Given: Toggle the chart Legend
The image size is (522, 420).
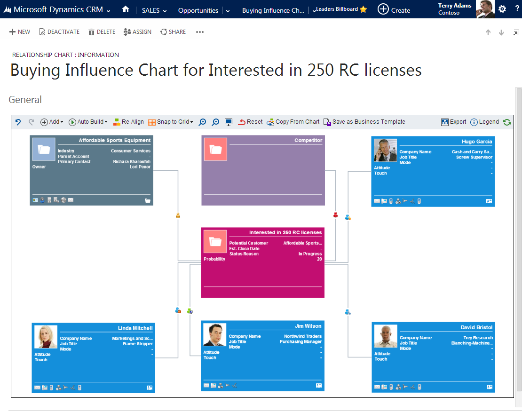Looking at the screenshot, I should (x=485, y=122).
